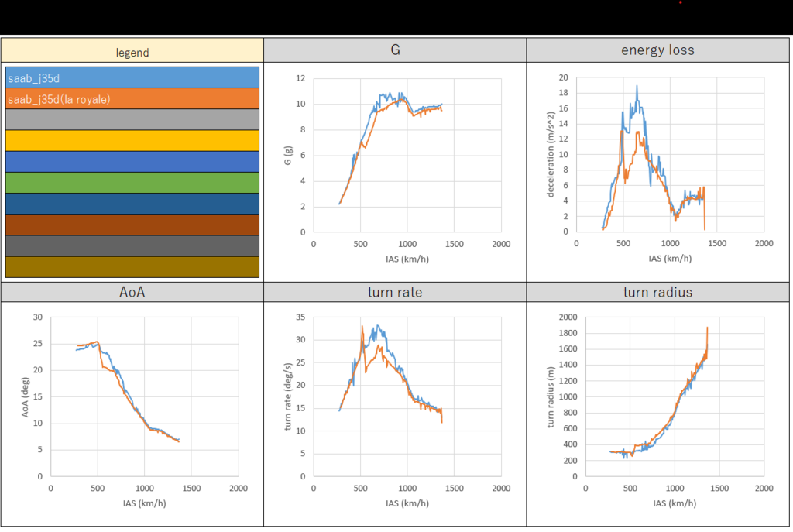Click the 'turn rate (deg/s)' axis label
793x532 pixels.
pos(289,396)
